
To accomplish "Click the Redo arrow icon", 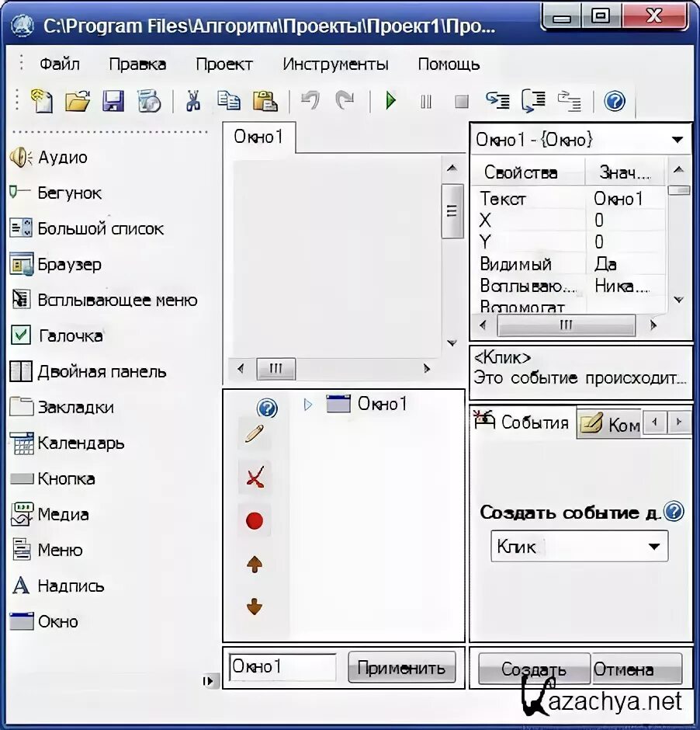I will (x=345, y=99).
